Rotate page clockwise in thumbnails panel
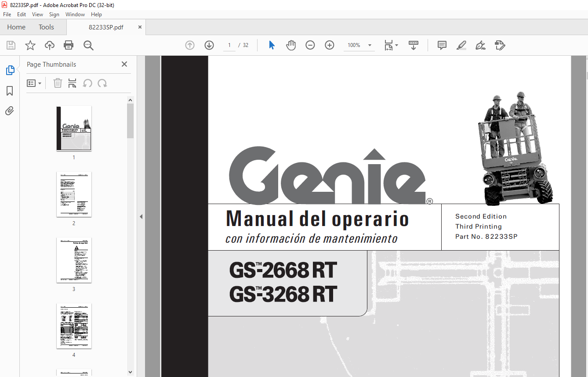The width and height of the screenshot is (588, 377). point(102,83)
